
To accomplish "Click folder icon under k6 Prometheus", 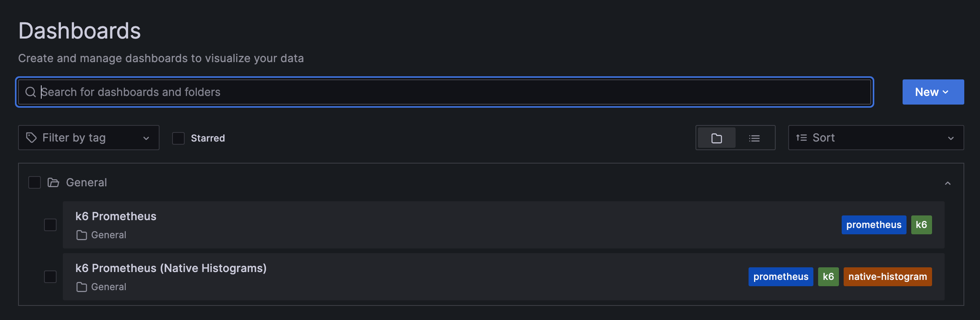I will 82,235.
